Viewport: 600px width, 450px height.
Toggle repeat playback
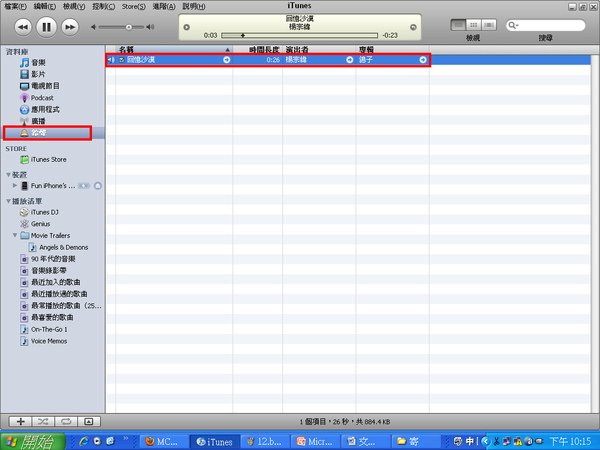click(x=66, y=422)
